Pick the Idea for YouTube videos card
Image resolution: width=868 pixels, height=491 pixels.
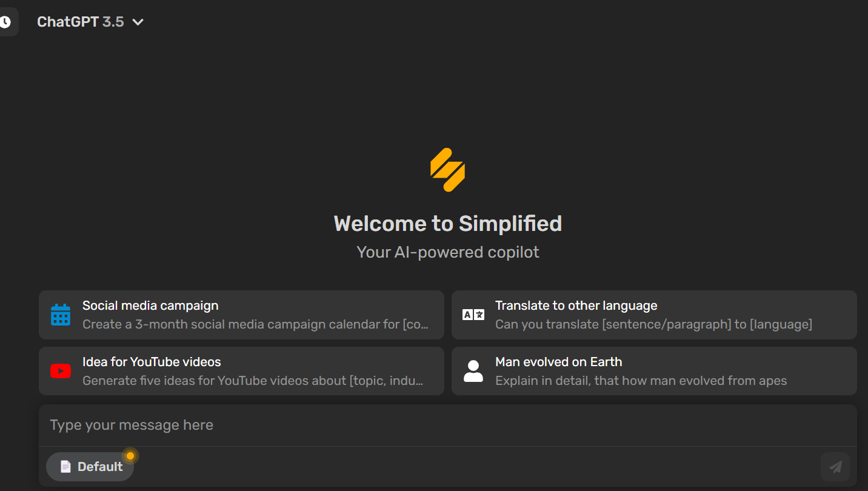click(241, 371)
